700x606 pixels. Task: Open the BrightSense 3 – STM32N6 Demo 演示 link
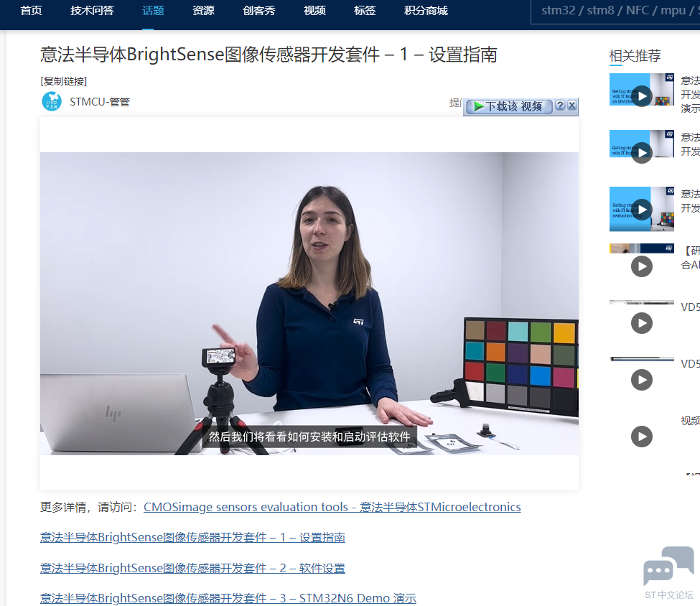[x=228, y=598]
